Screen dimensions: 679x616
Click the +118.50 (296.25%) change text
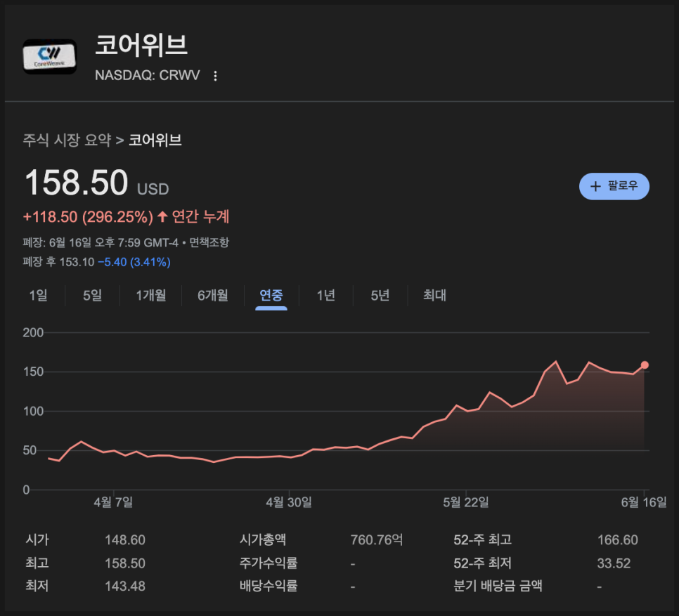(88, 217)
